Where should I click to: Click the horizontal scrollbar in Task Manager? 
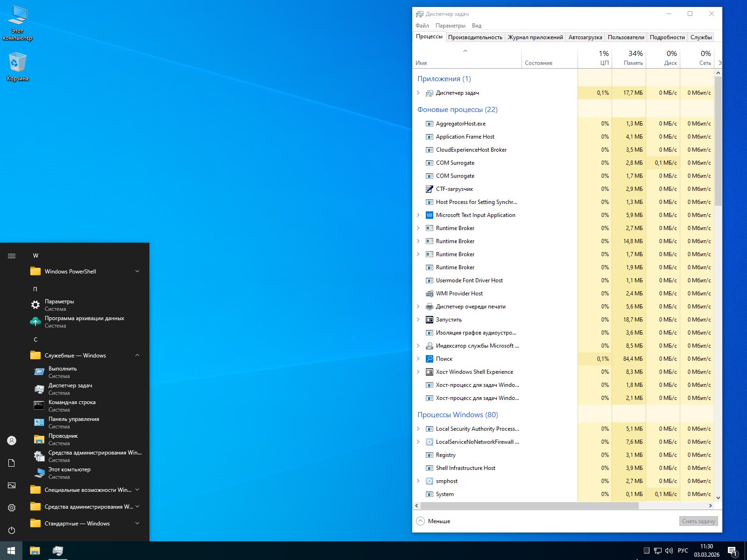(529, 506)
